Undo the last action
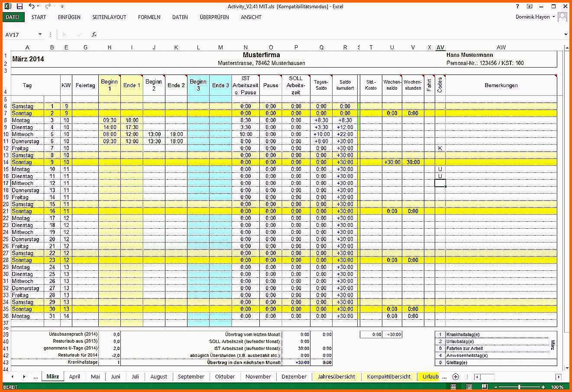The width and height of the screenshot is (572, 392). 31,6
